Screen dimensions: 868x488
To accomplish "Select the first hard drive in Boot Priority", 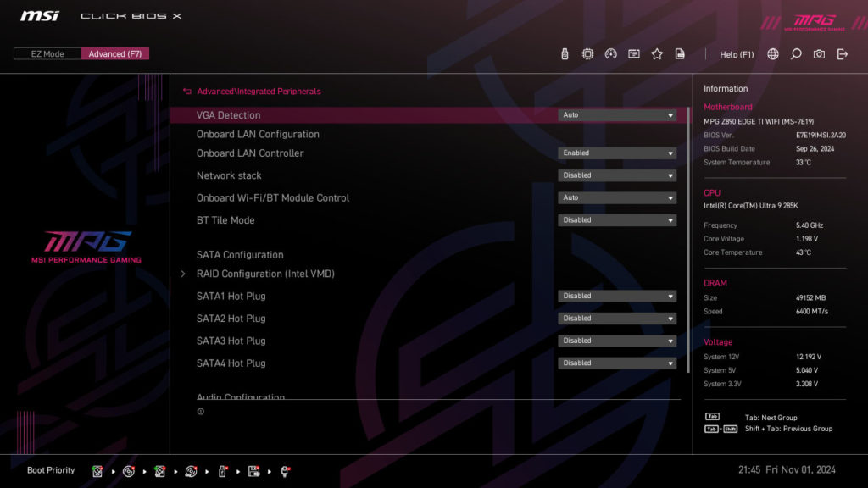I will click(x=97, y=470).
